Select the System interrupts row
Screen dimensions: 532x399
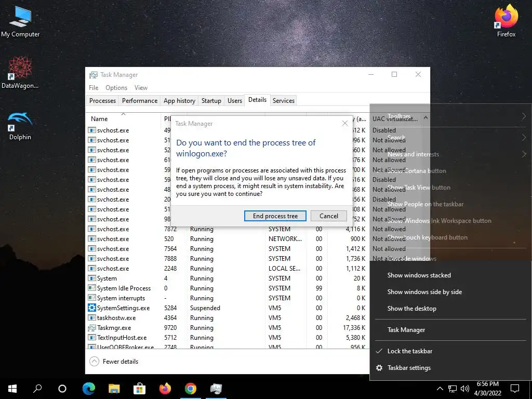click(228, 298)
